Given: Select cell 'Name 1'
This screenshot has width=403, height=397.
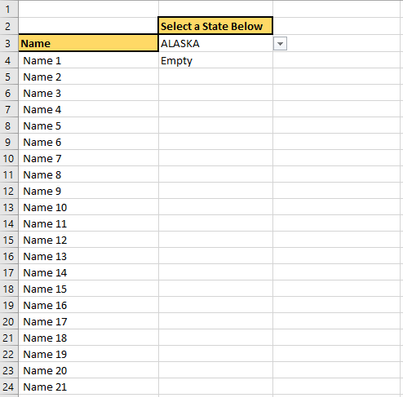Looking at the screenshot, I should click(88, 60).
